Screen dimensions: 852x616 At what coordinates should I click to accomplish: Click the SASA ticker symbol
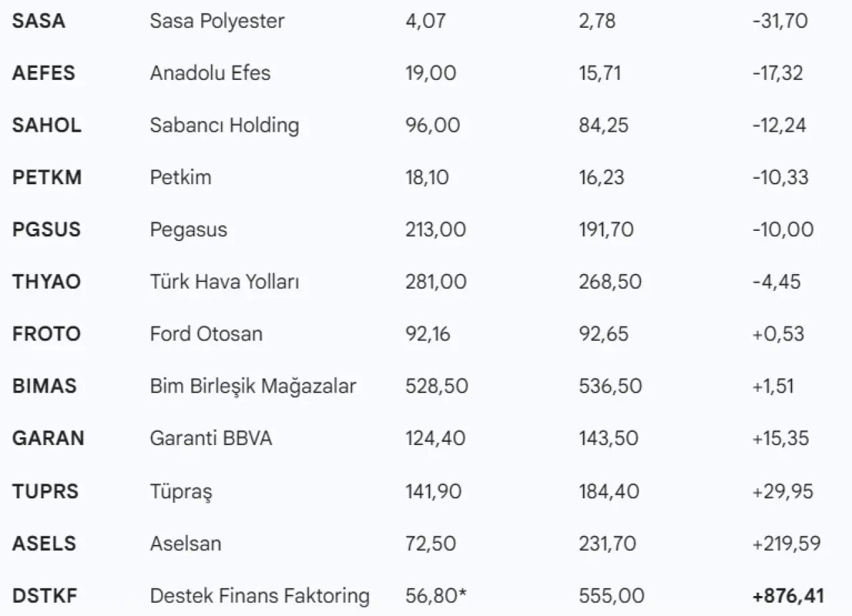coord(39,21)
